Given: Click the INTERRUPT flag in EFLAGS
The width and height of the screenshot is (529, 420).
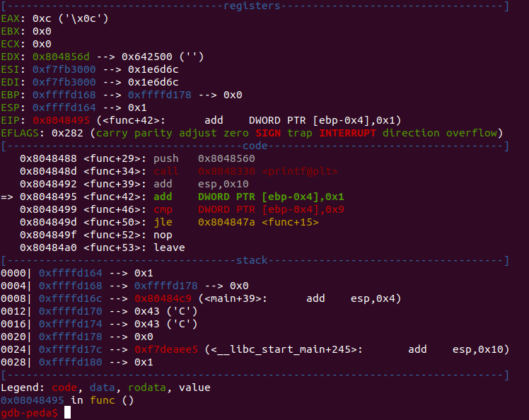Looking at the screenshot, I should pos(347,133).
